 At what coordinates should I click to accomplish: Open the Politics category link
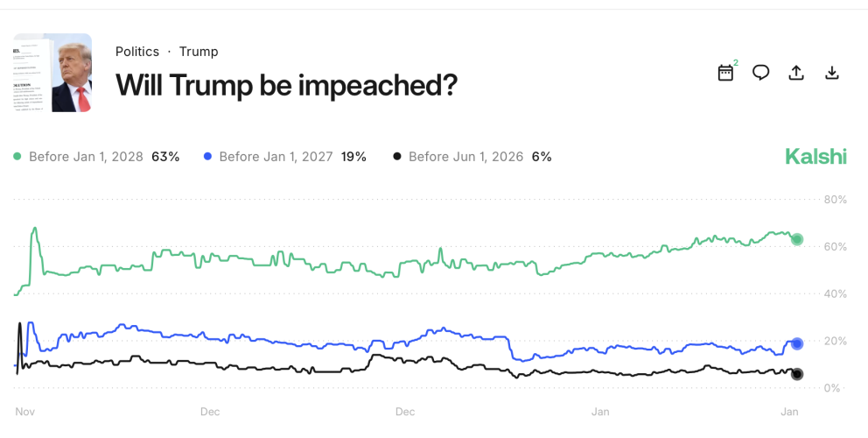tap(137, 52)
